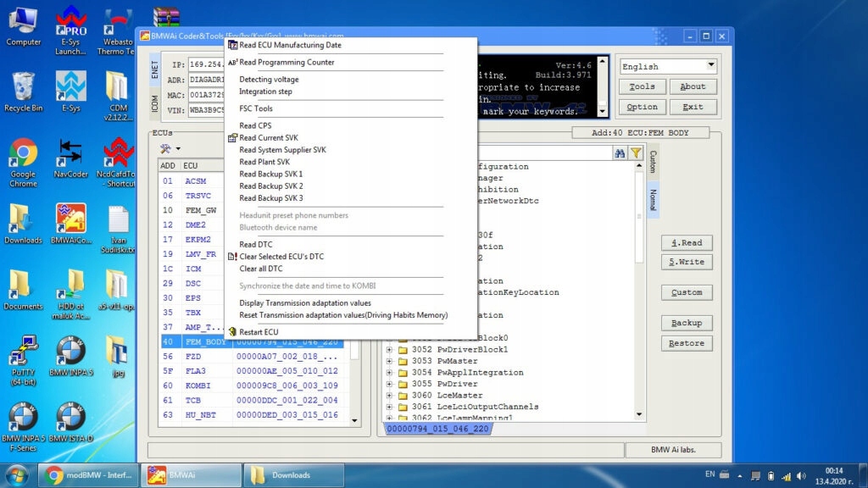The image size is (868, 488).
Task: Switch to the ICOM connection tab
Action: (x=154, y=103)
